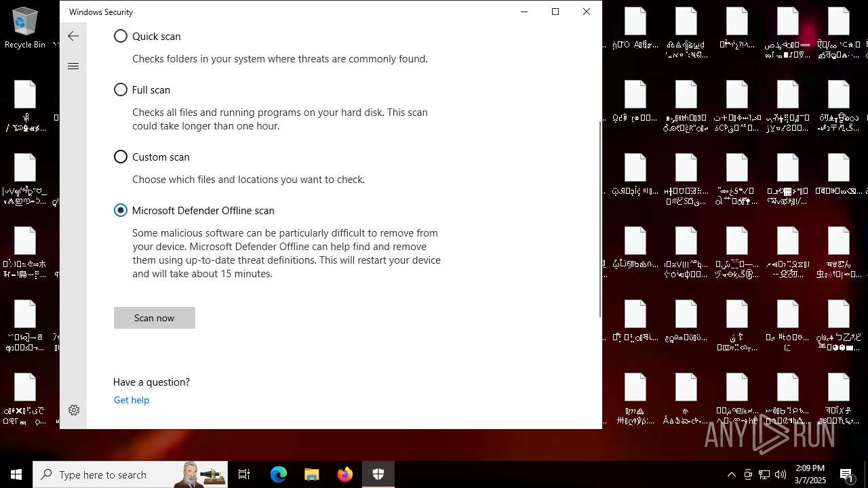Image resolution: width=868 pixels, height=488 pixels.
Task: Click the 'Have a question?' heading
Action: [151, 382]
